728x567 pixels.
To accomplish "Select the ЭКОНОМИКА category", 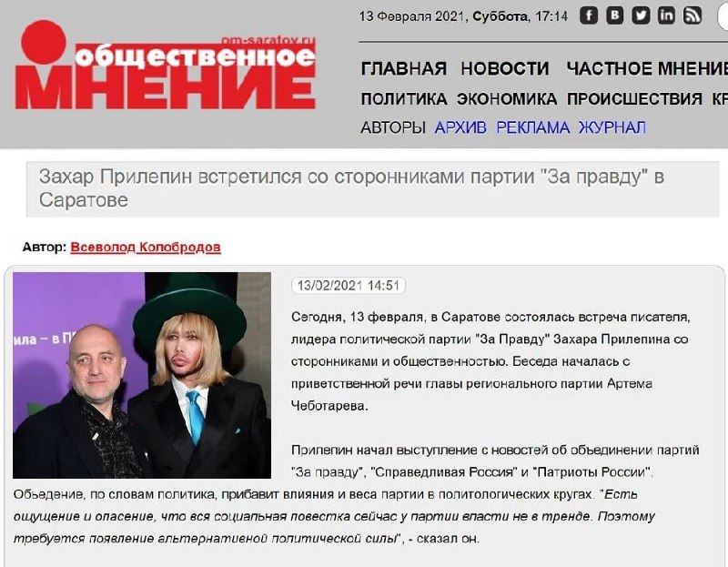I will pos(507,99).
